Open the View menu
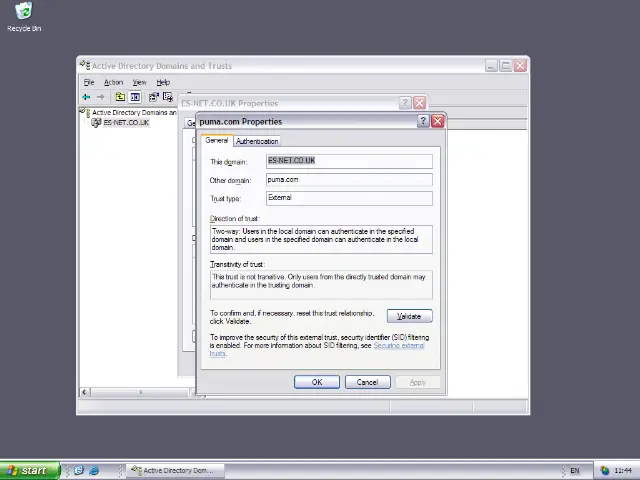This screenshot has width=640, height=480. tap(139, 82)
